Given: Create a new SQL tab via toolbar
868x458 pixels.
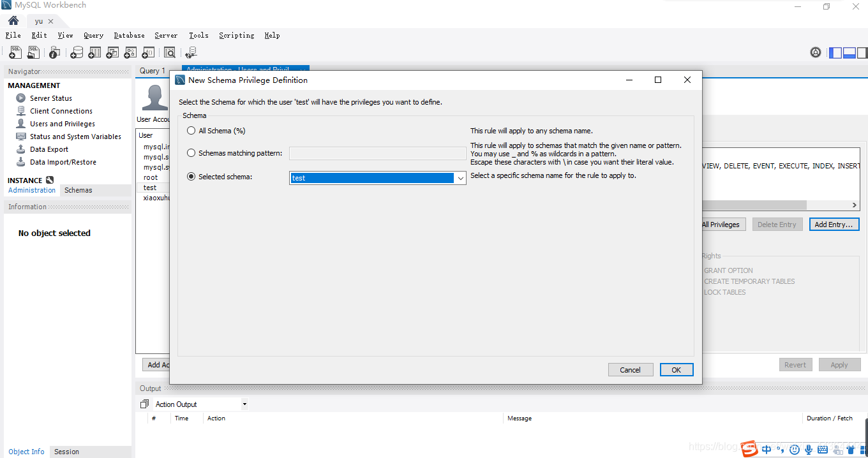Looking at the screenshot, I should (15, 53).
